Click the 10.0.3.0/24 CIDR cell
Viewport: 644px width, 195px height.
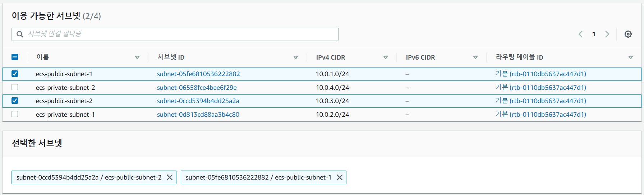[332, 101]
